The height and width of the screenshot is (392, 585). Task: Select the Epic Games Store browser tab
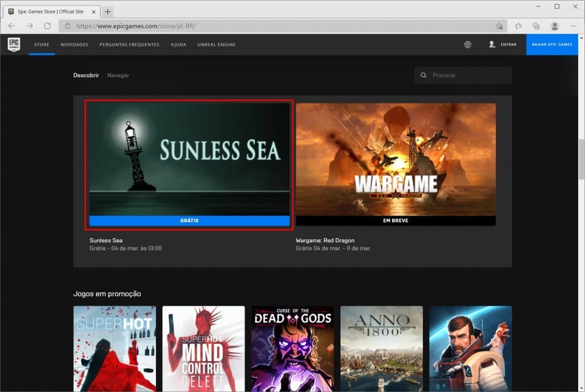(51, 11)
